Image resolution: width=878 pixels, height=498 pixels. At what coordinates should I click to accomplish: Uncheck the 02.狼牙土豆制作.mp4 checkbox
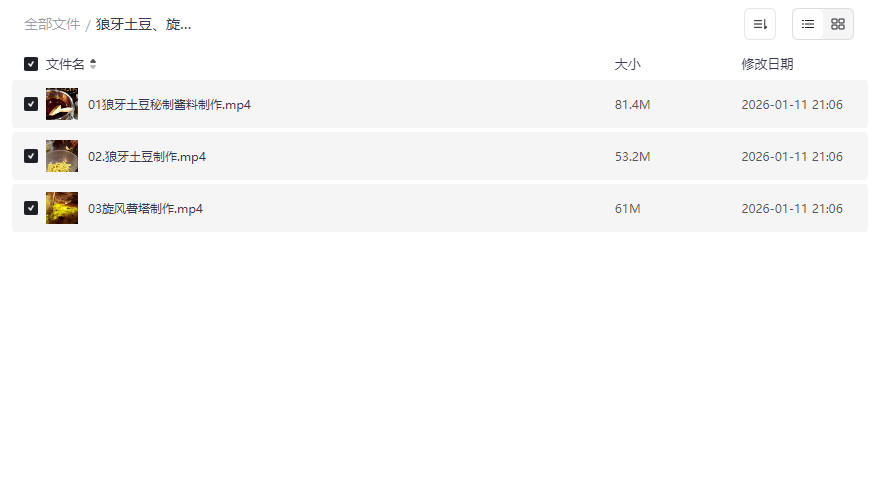31,156
